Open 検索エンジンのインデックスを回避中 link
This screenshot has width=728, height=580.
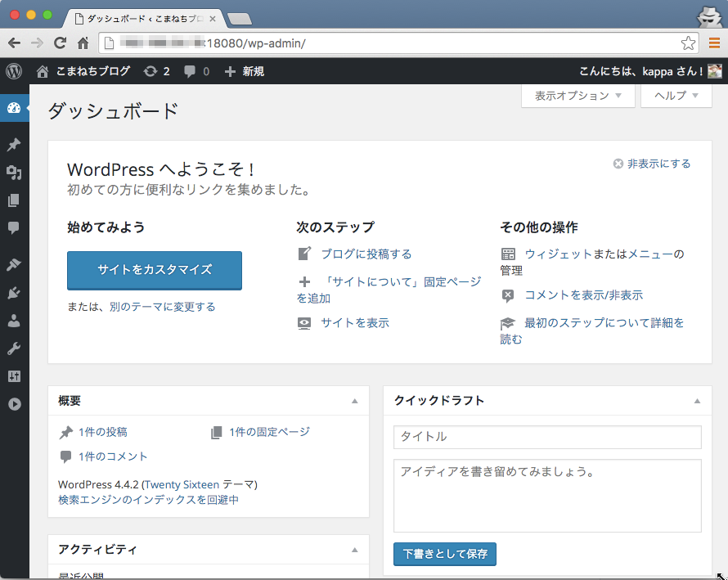tap(149, 500)
